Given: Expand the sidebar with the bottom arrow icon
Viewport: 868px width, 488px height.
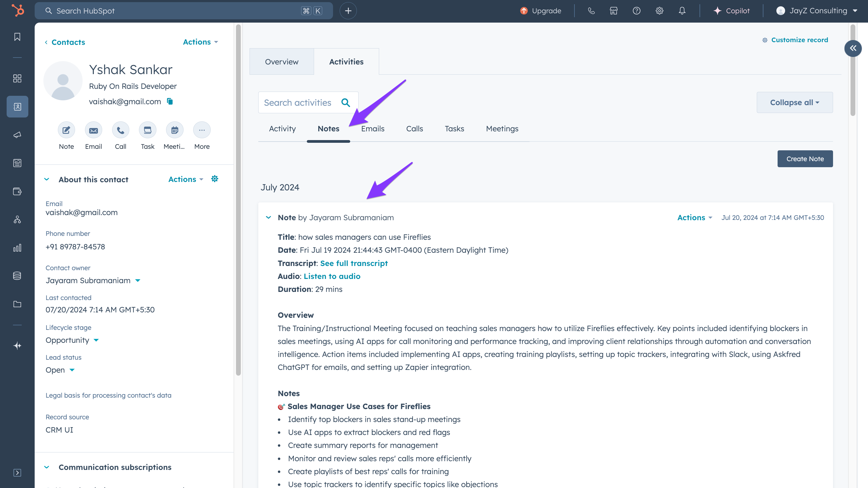Looking at the screenshot, I should click(x=17, y=473).
